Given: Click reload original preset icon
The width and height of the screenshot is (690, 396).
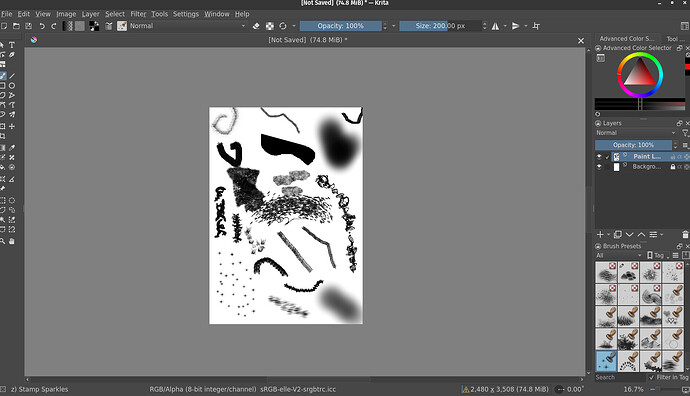Looking at the screenshot, I should click(283, 26).
